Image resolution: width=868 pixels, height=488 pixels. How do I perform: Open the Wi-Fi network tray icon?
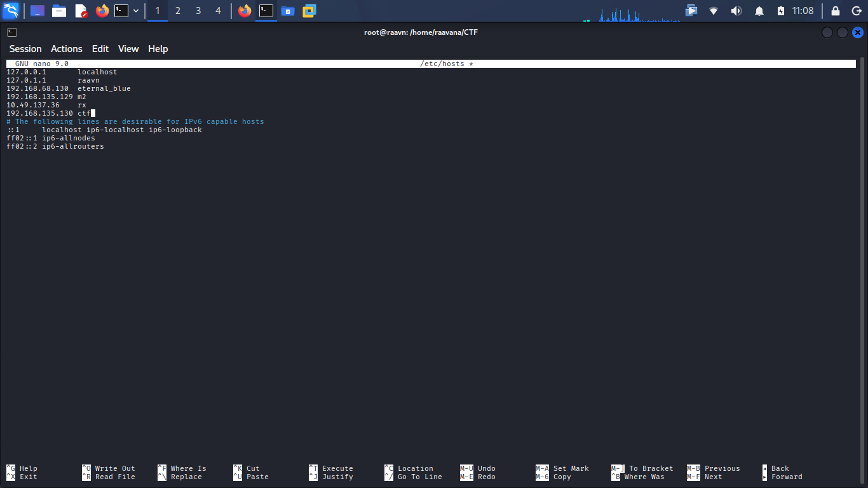(x=714, y=11)
